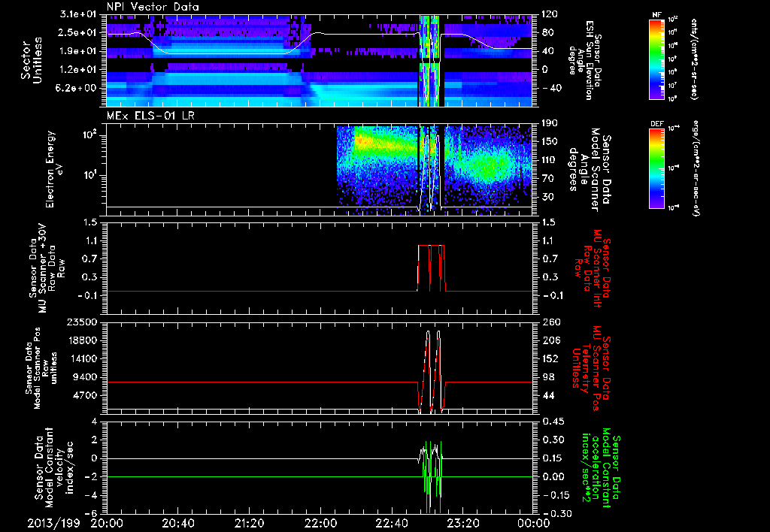This screenshot has height=532, width=770.
Task: Click the '152' telemetry position tick
Action: tap(551, 358)
